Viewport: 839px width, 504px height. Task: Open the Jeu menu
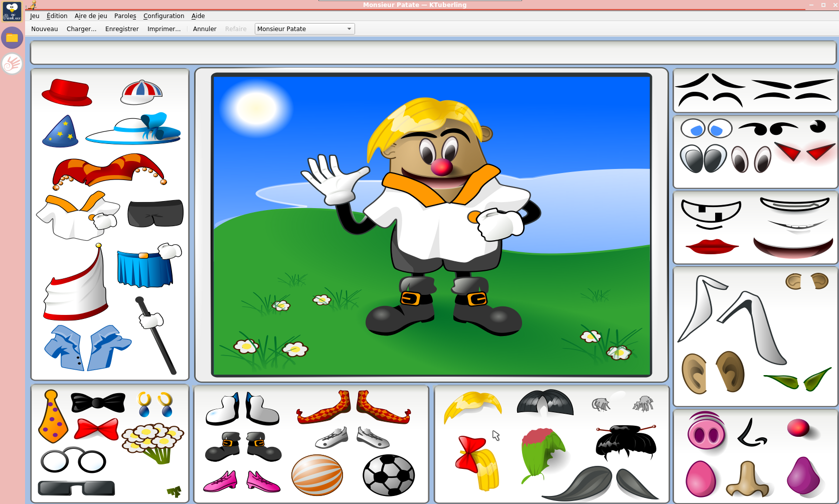click(x=35, y=16)
